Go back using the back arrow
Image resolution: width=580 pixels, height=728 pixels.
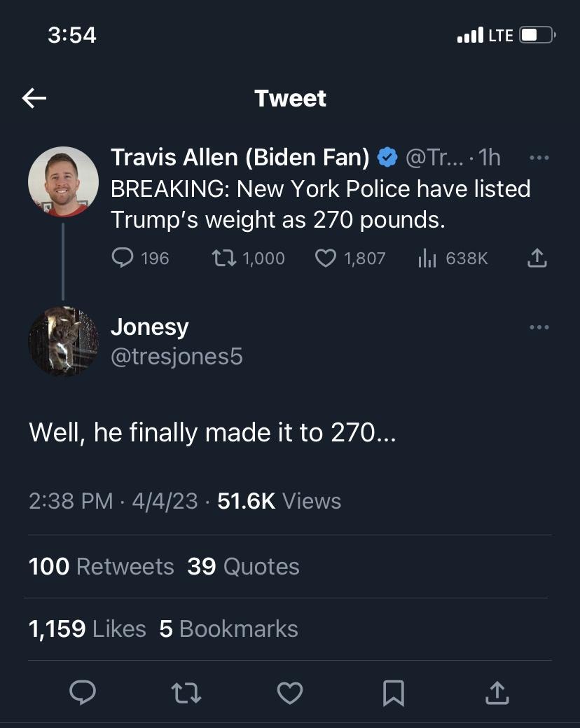pos(33,98)
